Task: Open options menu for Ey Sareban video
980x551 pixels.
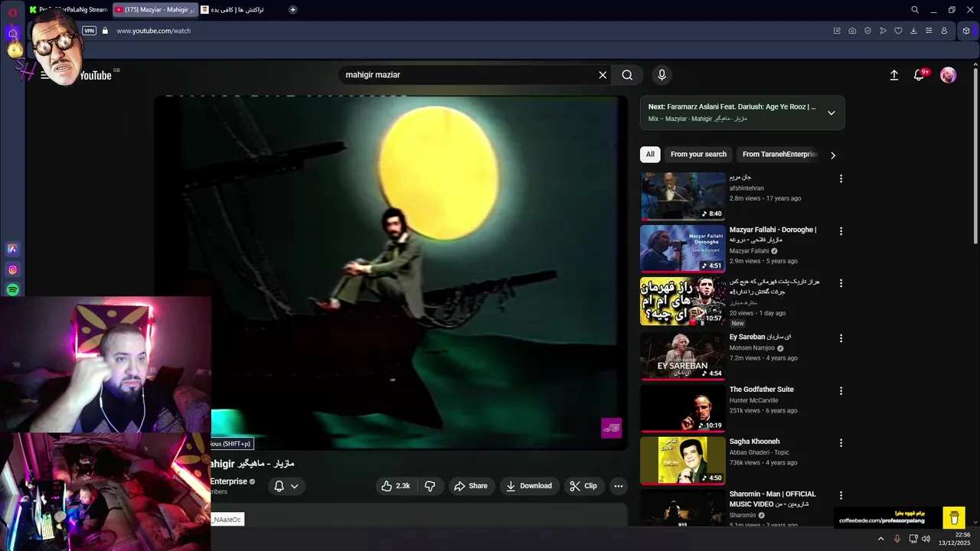Action: (841, 338)
